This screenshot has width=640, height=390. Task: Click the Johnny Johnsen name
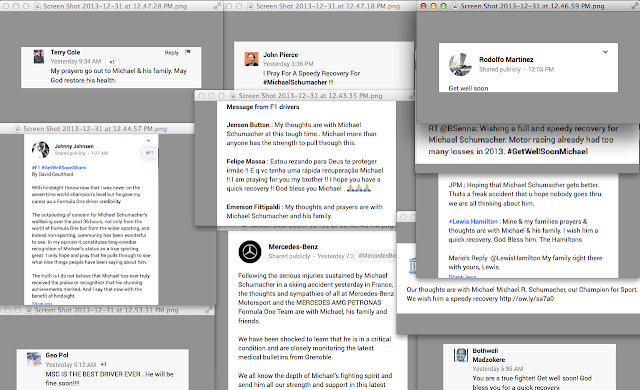pyautogui.click(x=74, y=146)
